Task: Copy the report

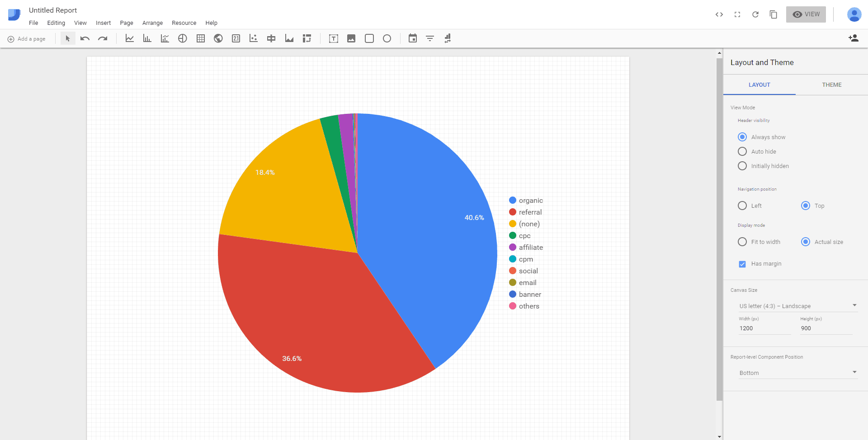Action: [x=773, y=14]
